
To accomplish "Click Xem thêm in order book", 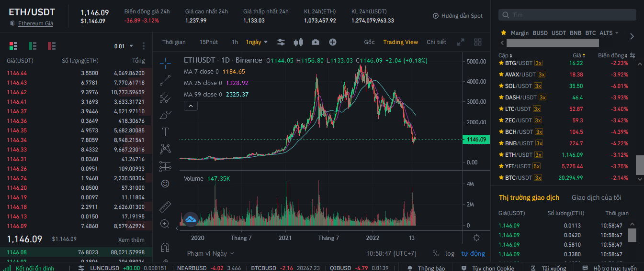I will tap(131, 240).
